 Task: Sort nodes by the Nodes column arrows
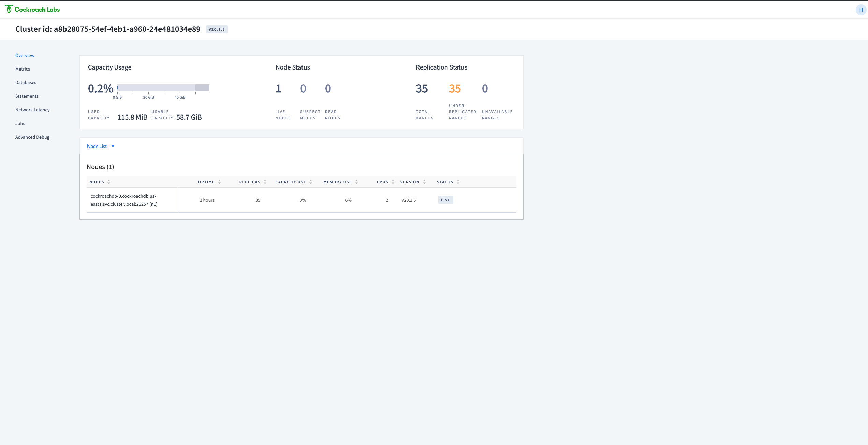click(x=109, y=182)
